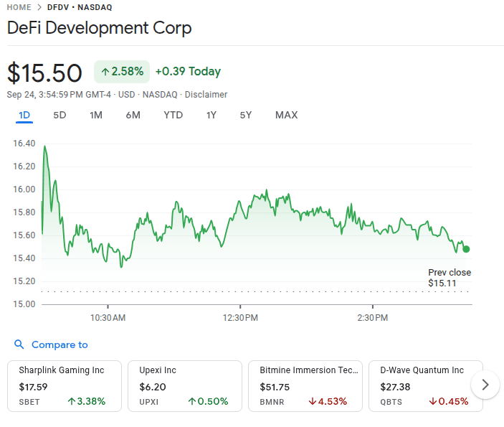Viewport: 504px width, 427px height.
Task: Click the 15.00 y-axis label
Action: (x=24, y=304)
